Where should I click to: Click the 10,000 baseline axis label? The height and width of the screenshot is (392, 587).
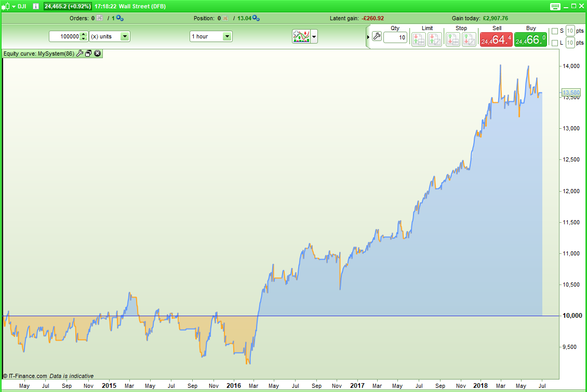572,316
